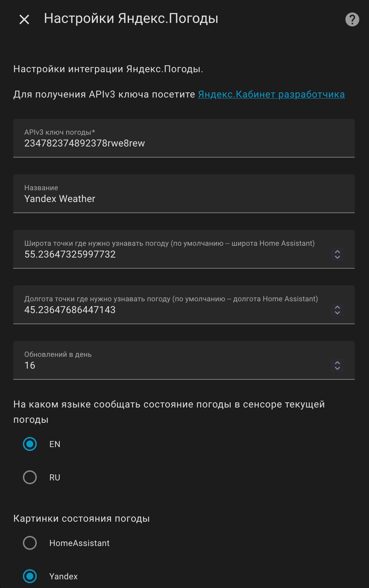This screenshot has height=588, width=369.
Task: Choose Yandex weather images radio button
Action: 30,576
